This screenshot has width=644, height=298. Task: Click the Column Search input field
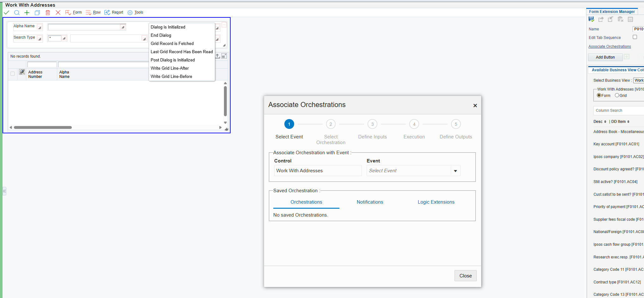(x=618, y=111)
